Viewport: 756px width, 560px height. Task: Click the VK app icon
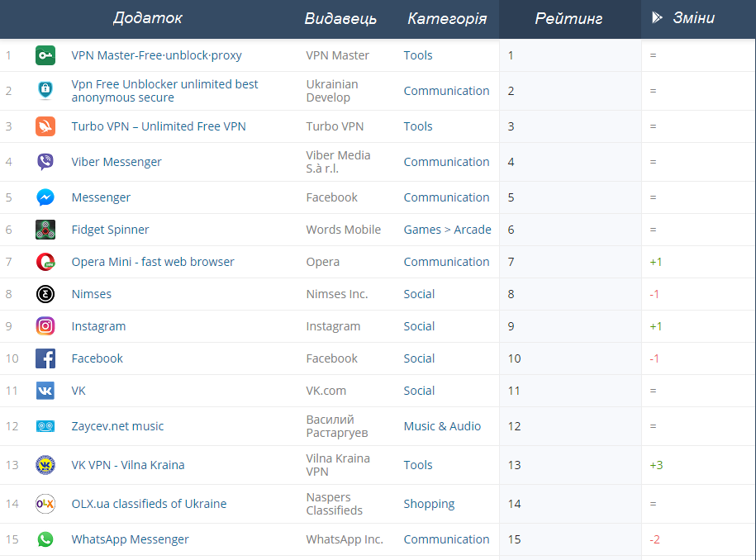pyautogui.click(x=45, y=391)
